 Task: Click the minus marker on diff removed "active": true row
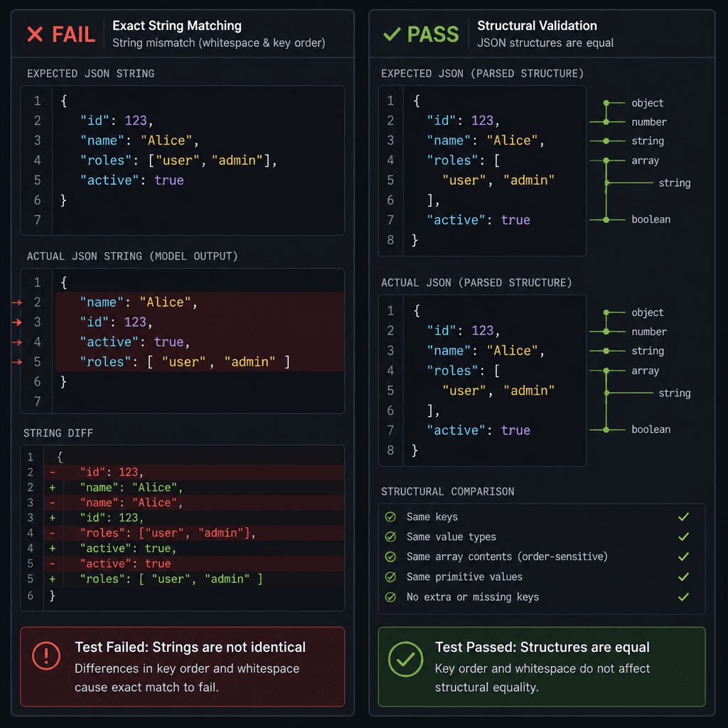[x=53, y=564]
